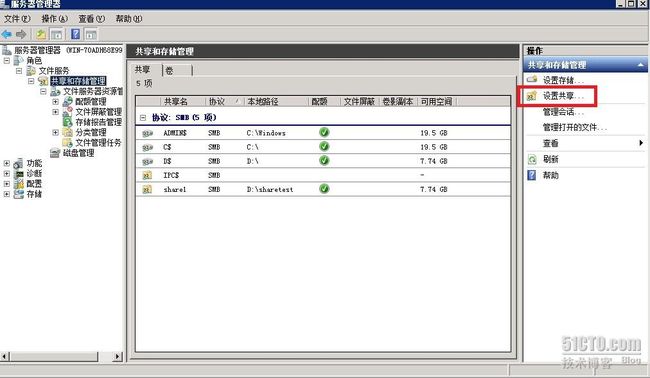Click the 存储报告管理 tree icon
This screenshot has width=650, height=378.
click(x=68, y=122)
